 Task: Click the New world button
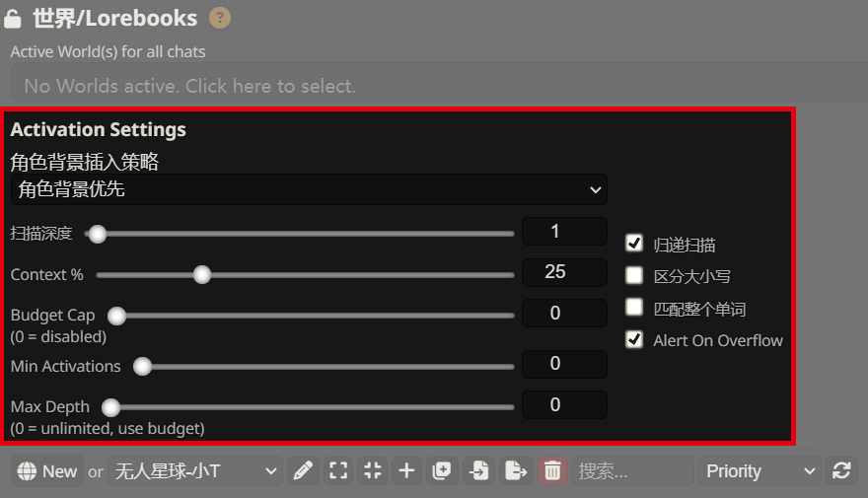[x=46, y=471]
